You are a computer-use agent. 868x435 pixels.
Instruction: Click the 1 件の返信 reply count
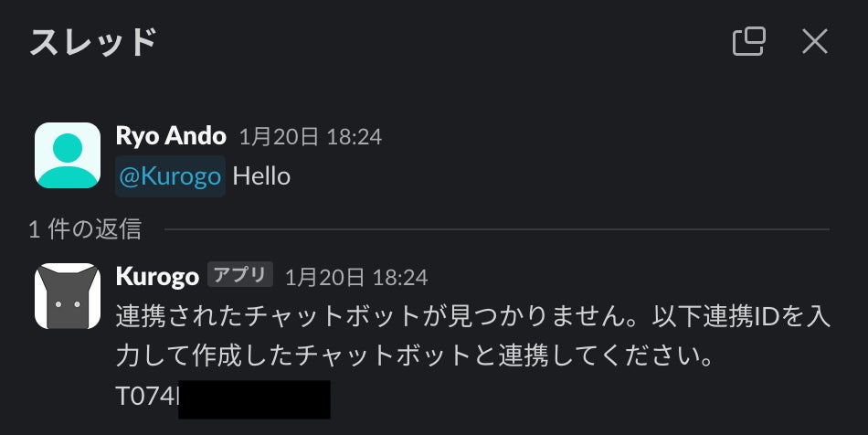click(x=85, y=228)
